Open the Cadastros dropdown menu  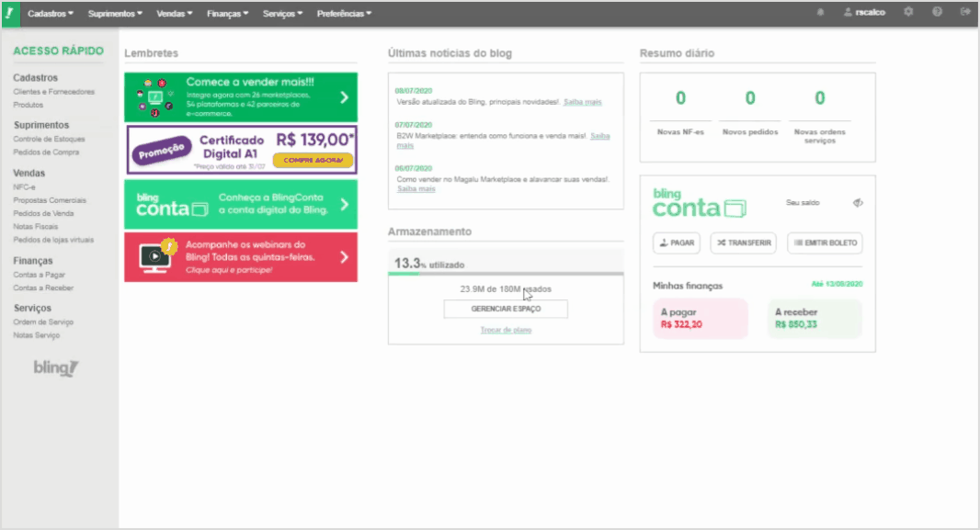(x=51, y=13)
